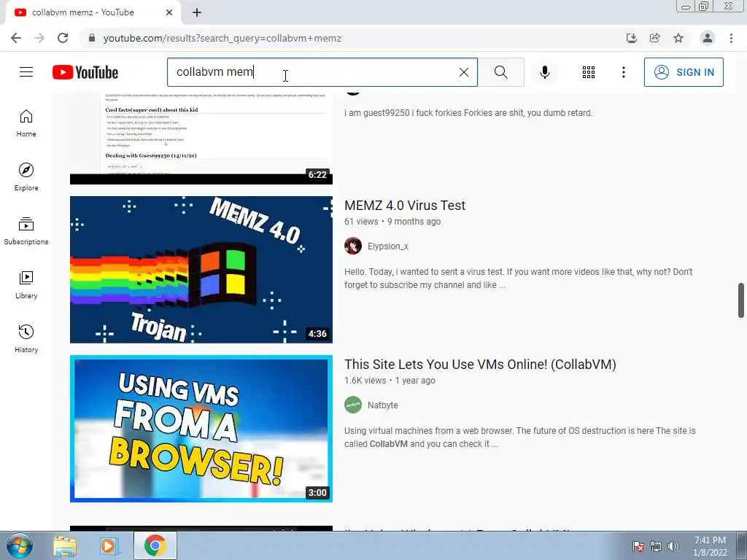Bookmark this page with star icon
Image resolution: width=747 pixels, height=560 pixels.
678,38
